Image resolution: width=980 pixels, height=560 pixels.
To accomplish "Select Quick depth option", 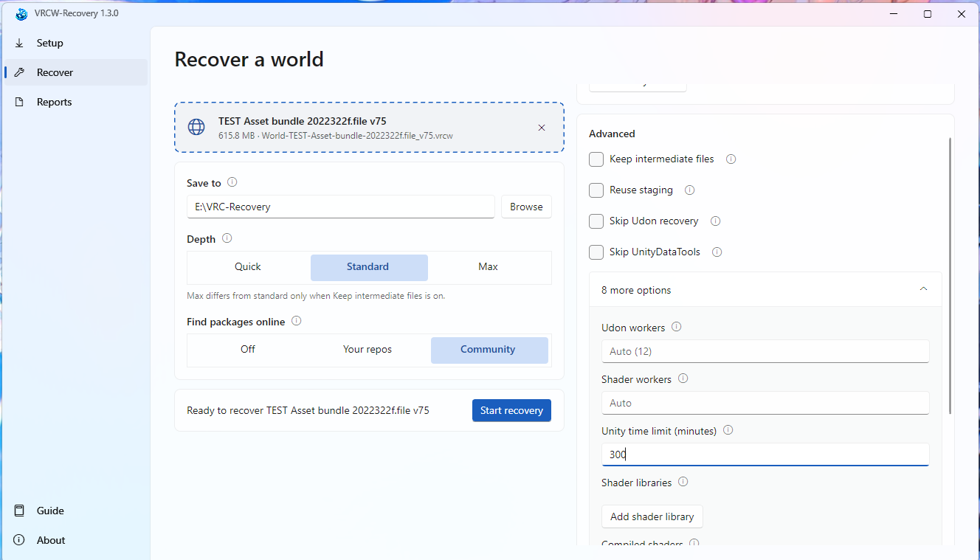I will point(248,267).
